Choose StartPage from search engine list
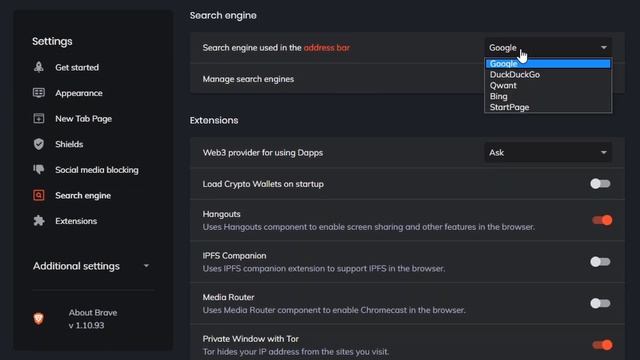This screenshot has height=360, width=640. click(548, 107)
